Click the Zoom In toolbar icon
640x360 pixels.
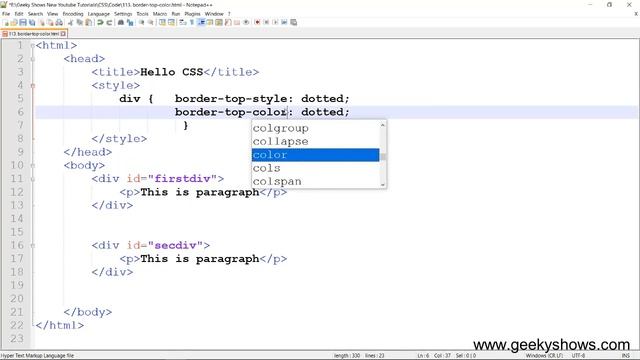[x=141, y=22]
